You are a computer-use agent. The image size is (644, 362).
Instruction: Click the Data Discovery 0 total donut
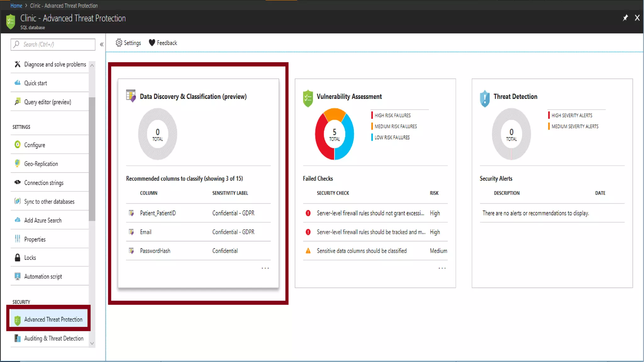pyautogui.click(x=158, y=134)
